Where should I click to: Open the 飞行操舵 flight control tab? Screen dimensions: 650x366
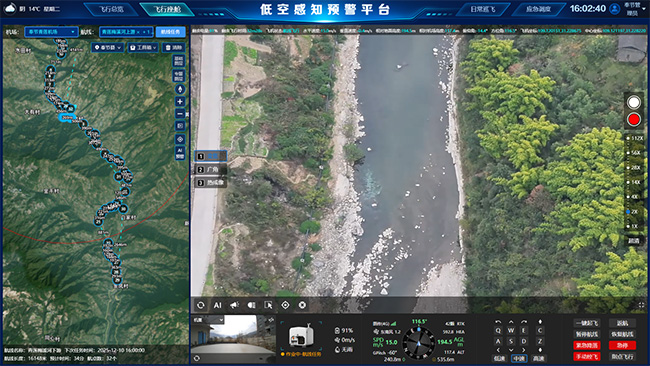tap(167, 9)
